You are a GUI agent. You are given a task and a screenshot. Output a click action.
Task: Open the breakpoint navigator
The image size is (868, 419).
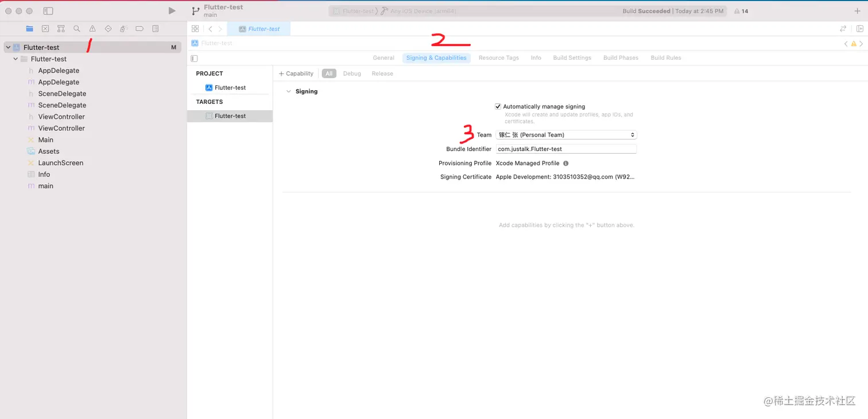tap(139, 29)
